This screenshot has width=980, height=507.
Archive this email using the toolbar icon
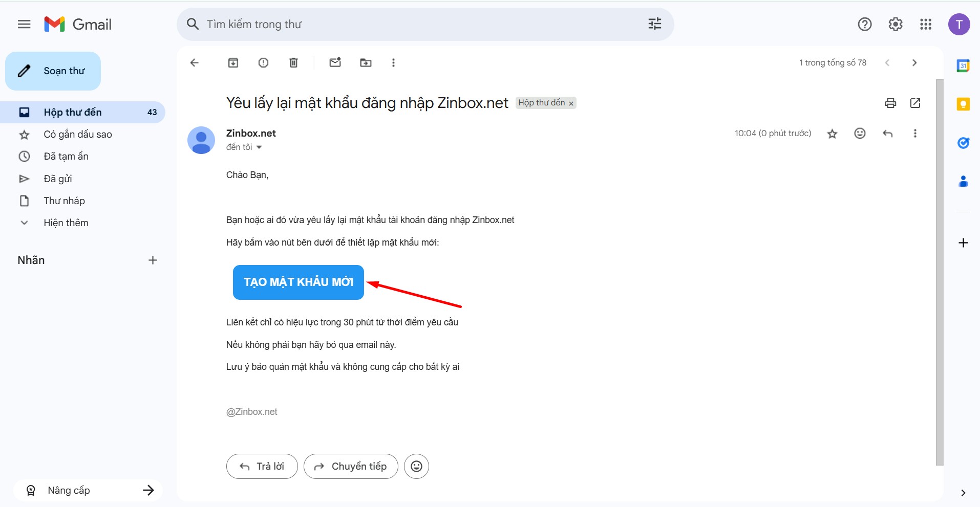coord(233,62)
